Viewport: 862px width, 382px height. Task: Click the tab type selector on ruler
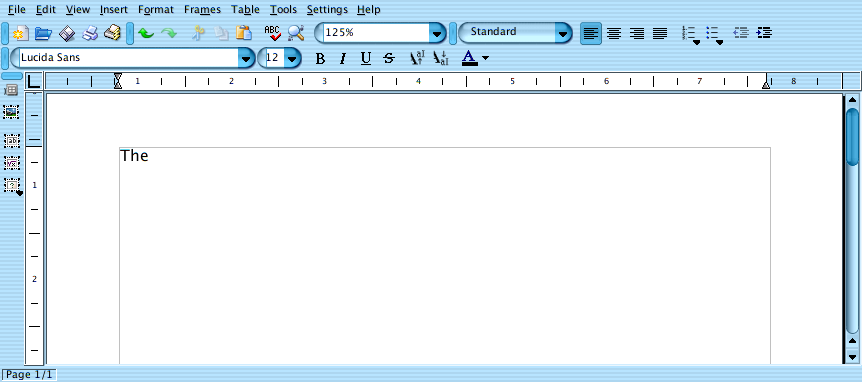34,81
